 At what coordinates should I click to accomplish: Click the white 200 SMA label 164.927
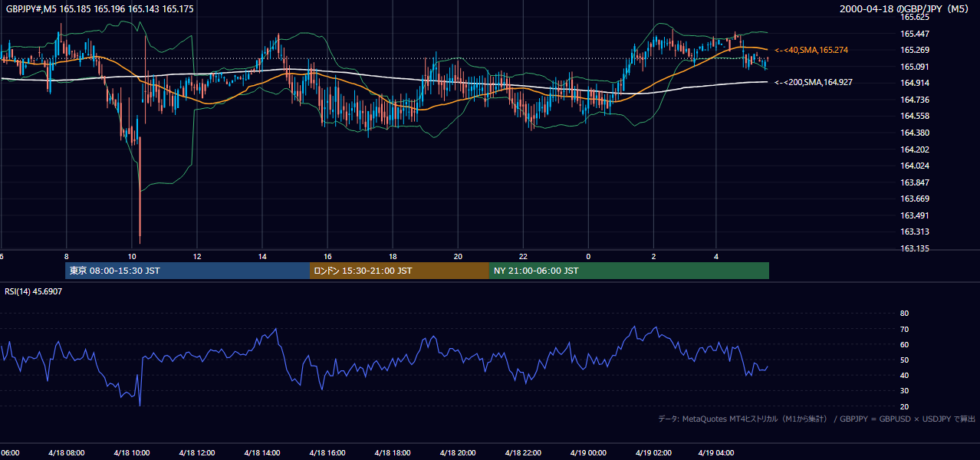click(x=814, y=82)
